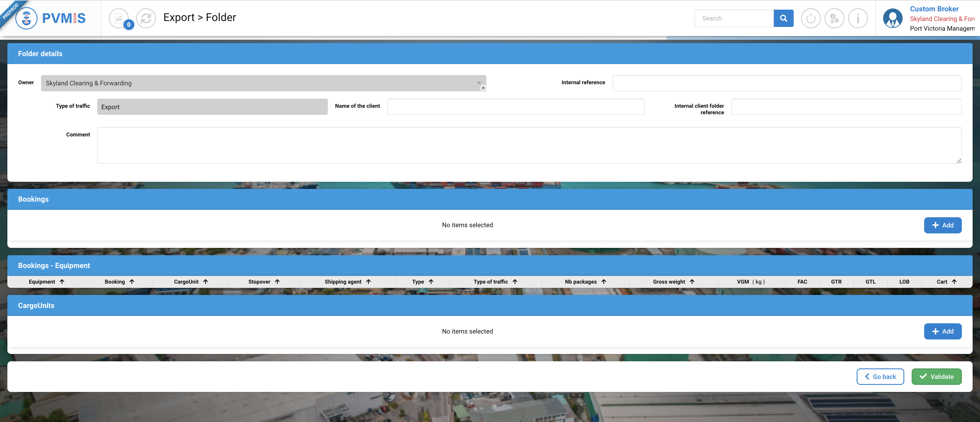Click the blue search magnifier button

pyautogui.click(x=783, y=18)
